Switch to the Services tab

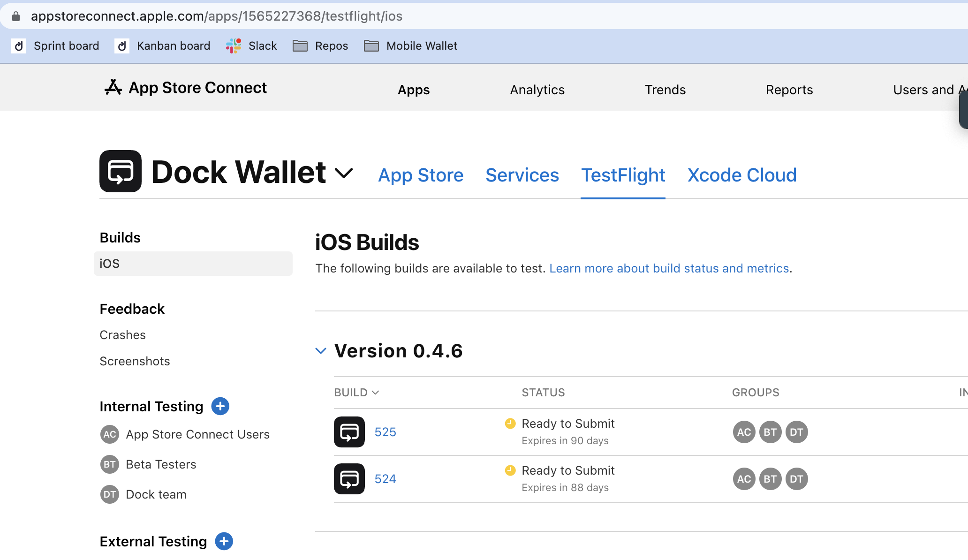[522, 175]
